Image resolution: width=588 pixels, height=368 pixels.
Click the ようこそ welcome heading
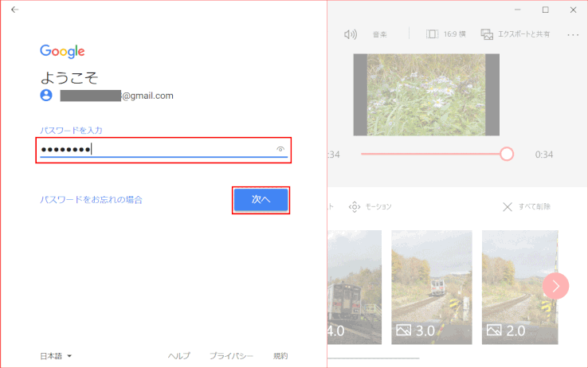(69, 77)
